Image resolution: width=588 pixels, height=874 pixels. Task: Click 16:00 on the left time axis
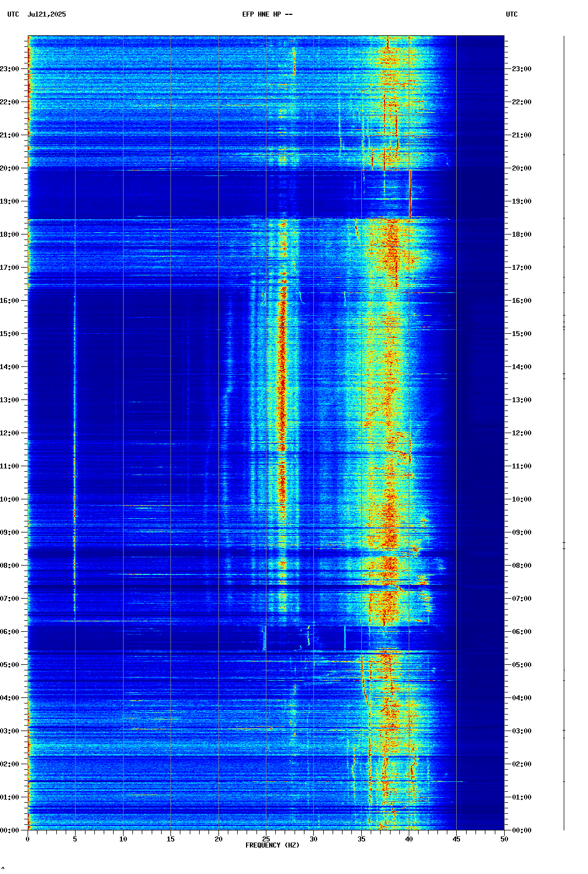point(9,301)
